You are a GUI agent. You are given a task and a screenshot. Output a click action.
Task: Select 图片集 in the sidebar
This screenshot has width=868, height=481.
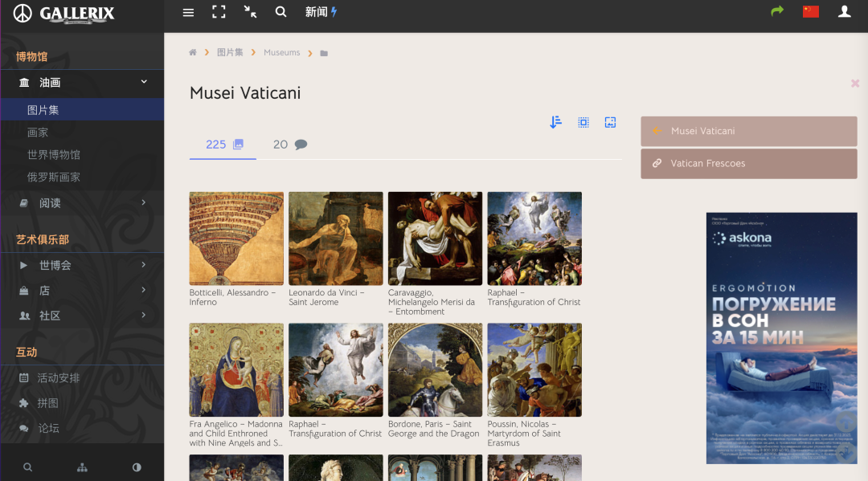pos(82,109)
